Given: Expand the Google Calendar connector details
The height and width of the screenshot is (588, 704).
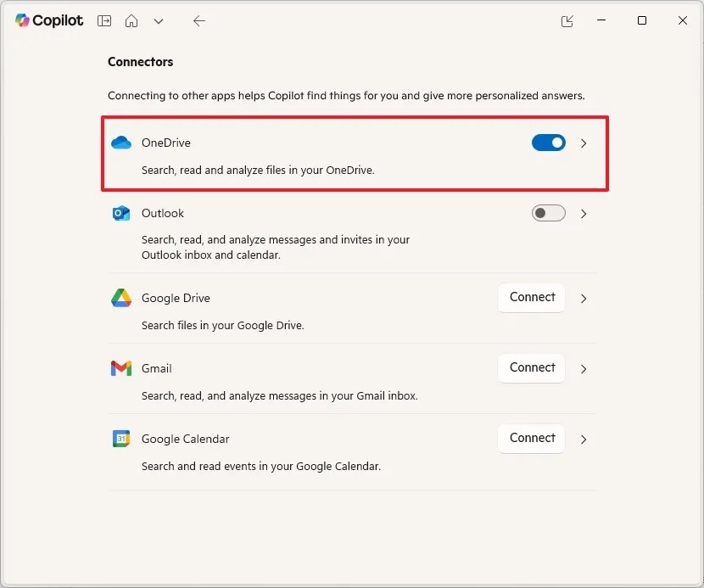Looking at the screenshot, I should (584, 439).
